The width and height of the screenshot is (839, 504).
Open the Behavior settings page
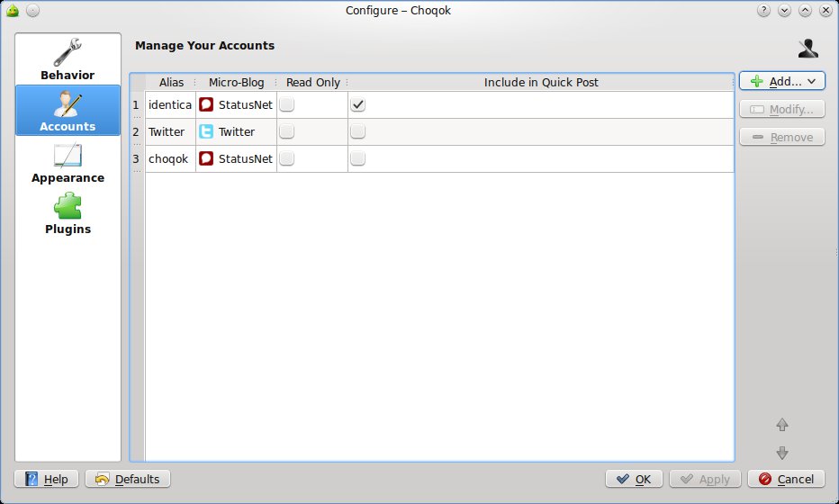(68, 59)
